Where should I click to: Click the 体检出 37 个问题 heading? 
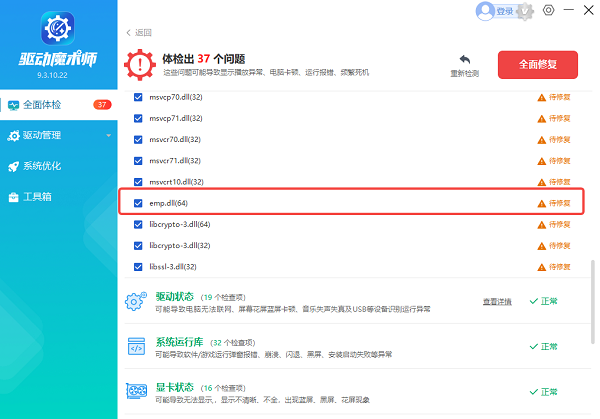click(204, 59)
